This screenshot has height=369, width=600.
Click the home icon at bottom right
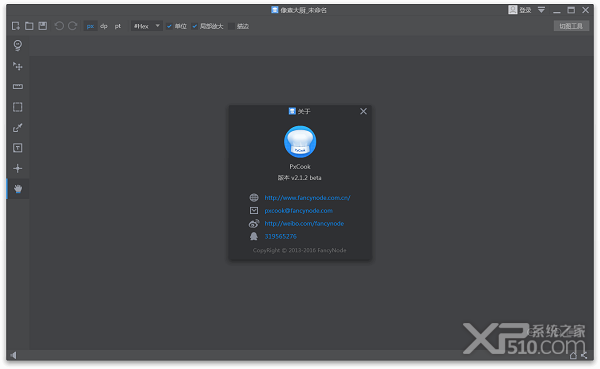[573, 356]
